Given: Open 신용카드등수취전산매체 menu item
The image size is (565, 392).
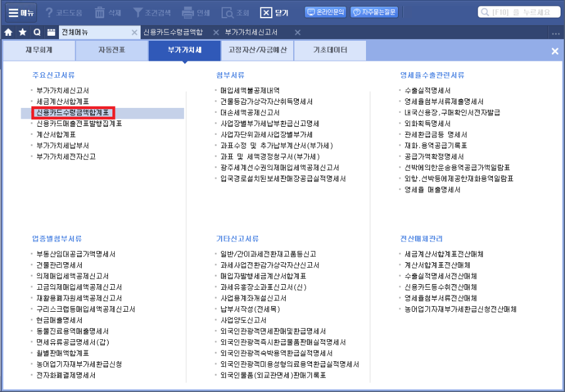Looking at the screenshot, I should tap(441, 288).
